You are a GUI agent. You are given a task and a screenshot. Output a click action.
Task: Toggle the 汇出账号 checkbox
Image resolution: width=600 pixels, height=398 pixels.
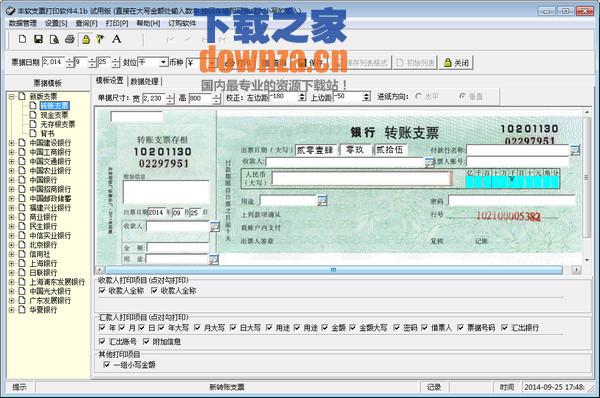coord(102,341)
